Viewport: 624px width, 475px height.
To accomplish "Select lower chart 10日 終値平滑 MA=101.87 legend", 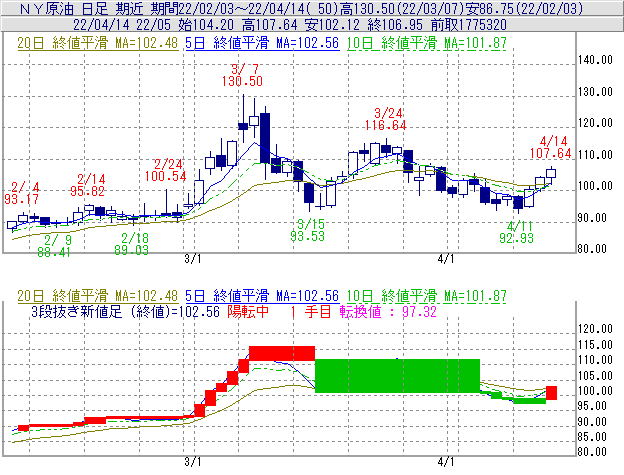I will click(427, 296).
